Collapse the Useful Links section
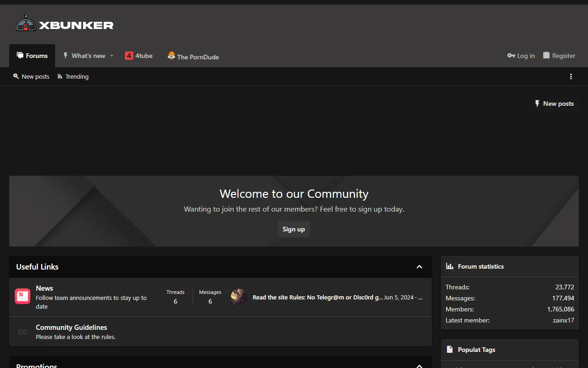 point(419,267)
